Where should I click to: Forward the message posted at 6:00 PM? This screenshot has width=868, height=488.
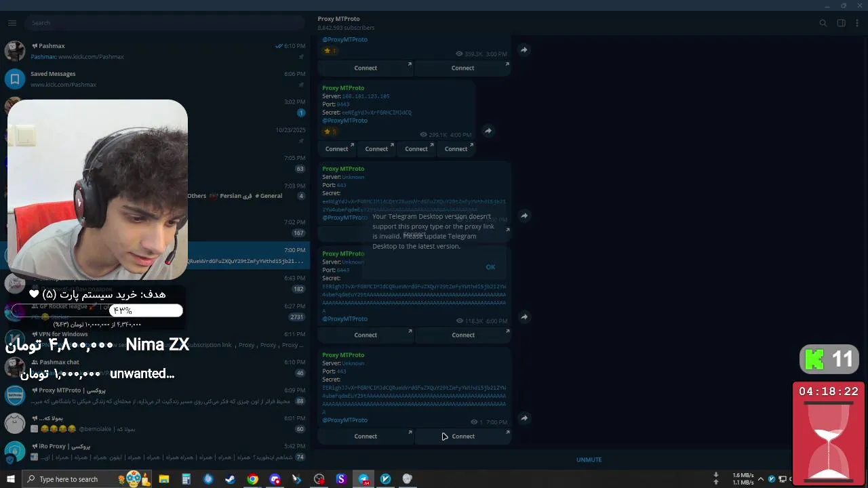(x=524, y=317)
